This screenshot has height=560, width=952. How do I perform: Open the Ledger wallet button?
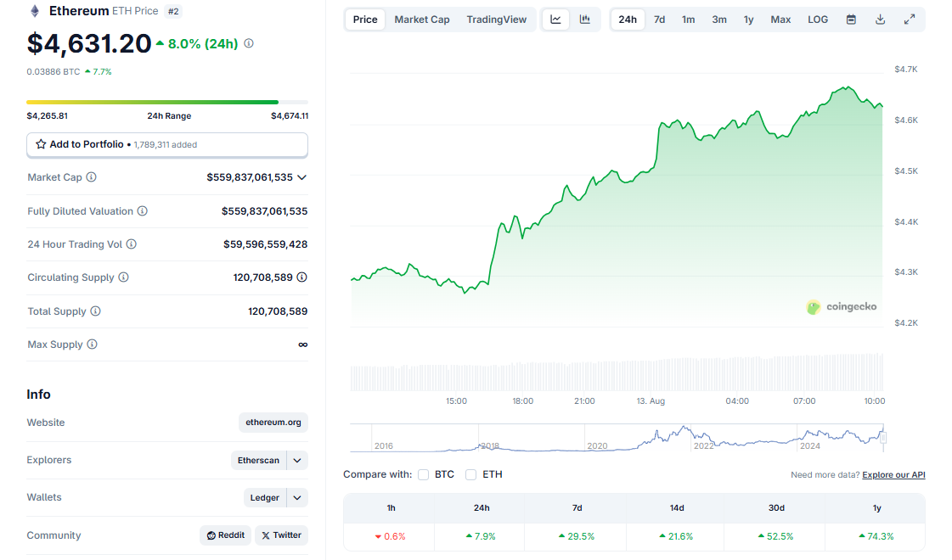point(265,497)
